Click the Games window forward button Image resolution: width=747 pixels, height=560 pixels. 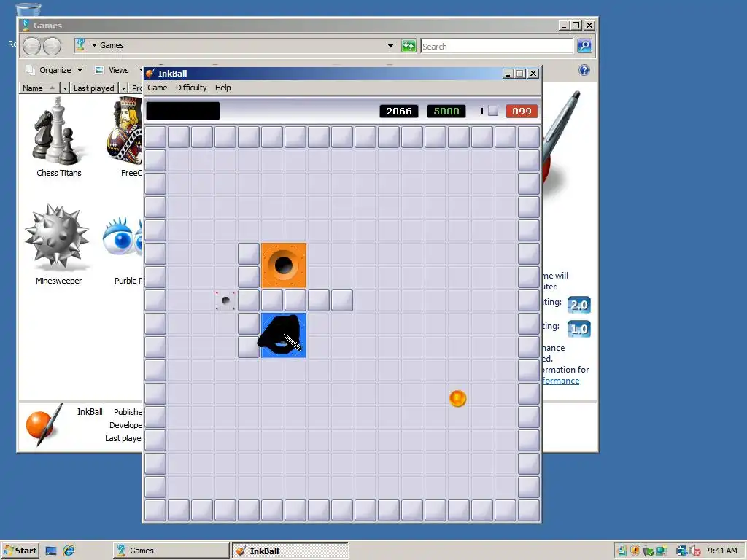(x=52, y=46)
